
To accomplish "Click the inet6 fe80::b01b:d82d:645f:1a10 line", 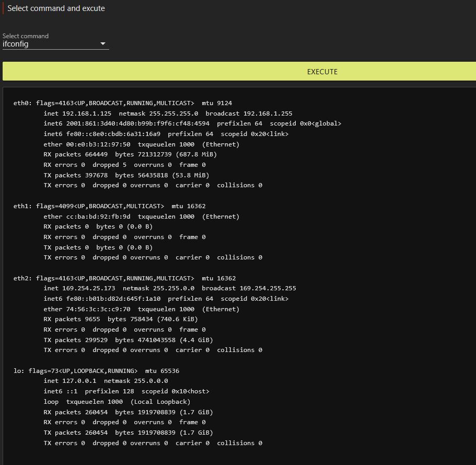I will coord(166,299).
